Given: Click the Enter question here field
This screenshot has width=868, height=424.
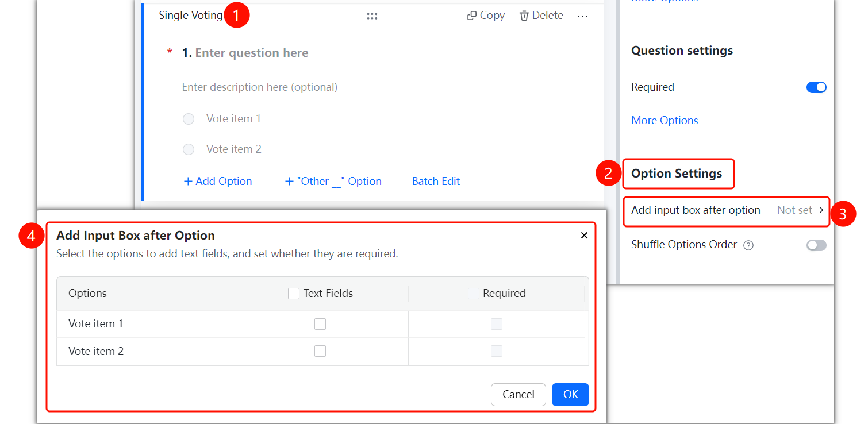Looking at the screenshot, I should (x=252, y=53).
